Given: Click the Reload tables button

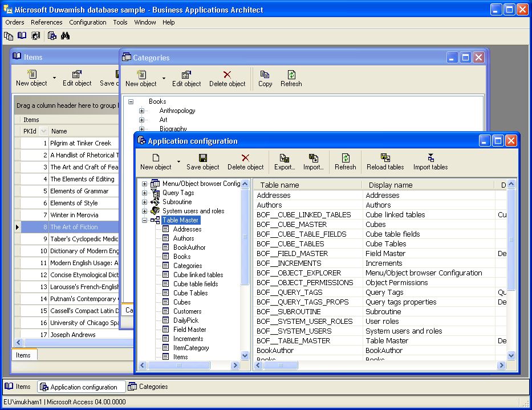Looking at the screenshot, I should (385, 162).
